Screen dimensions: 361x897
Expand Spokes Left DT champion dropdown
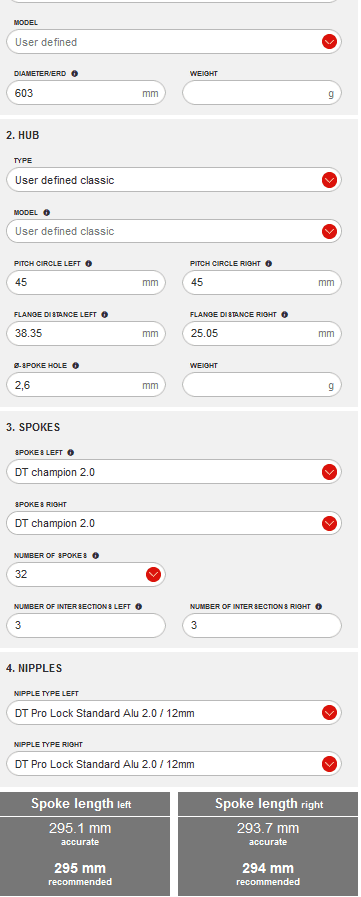(174, 472)
